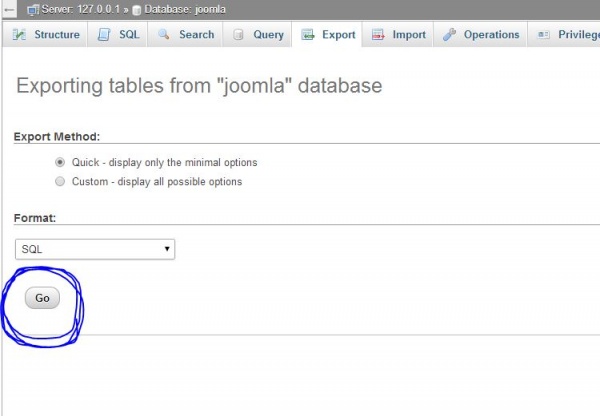Click the Structure tab icon

19,35
